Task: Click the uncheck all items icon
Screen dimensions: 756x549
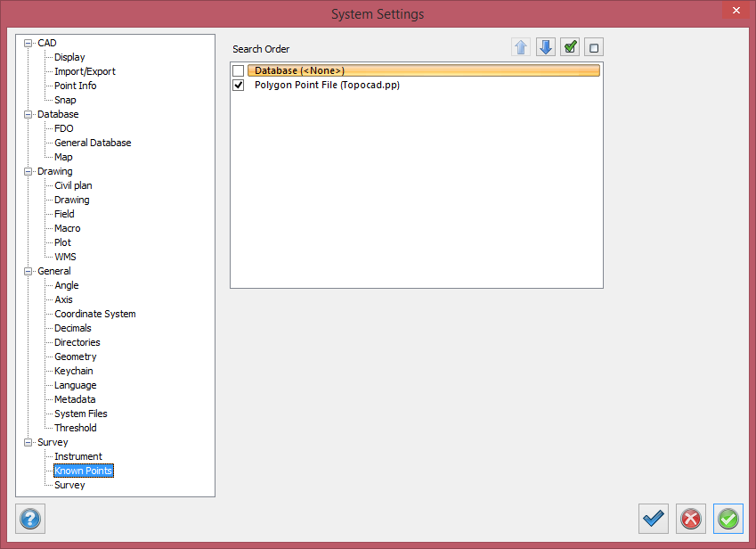Action: pyautogui.click(x=595, y=47)
